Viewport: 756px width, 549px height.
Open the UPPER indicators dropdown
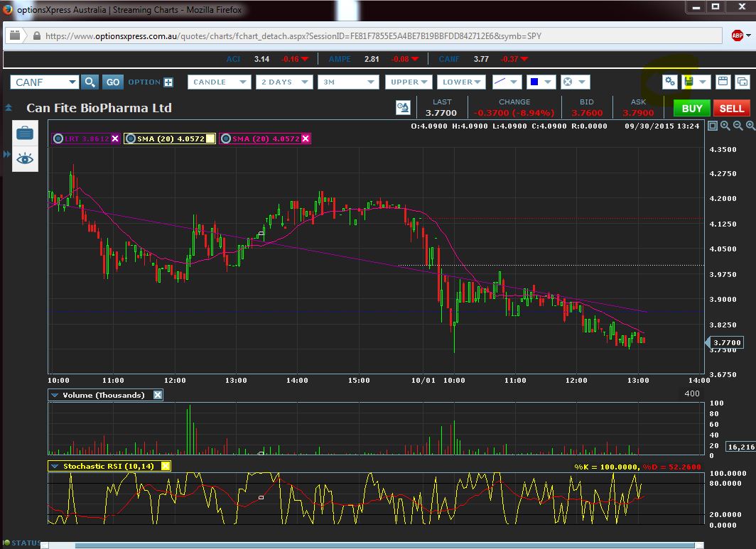coord(409,82)
